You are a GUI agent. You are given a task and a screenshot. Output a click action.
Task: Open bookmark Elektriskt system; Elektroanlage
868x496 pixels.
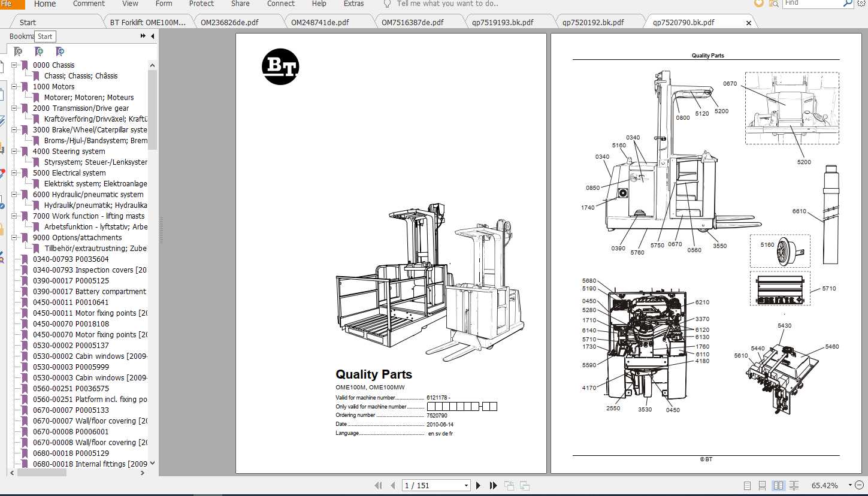95,184
